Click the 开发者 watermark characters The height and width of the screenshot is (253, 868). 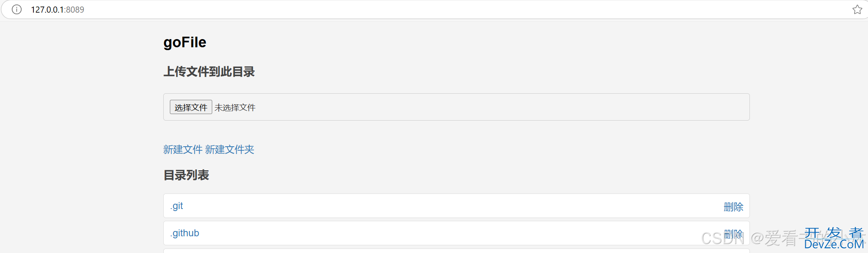tap(834, 233)
